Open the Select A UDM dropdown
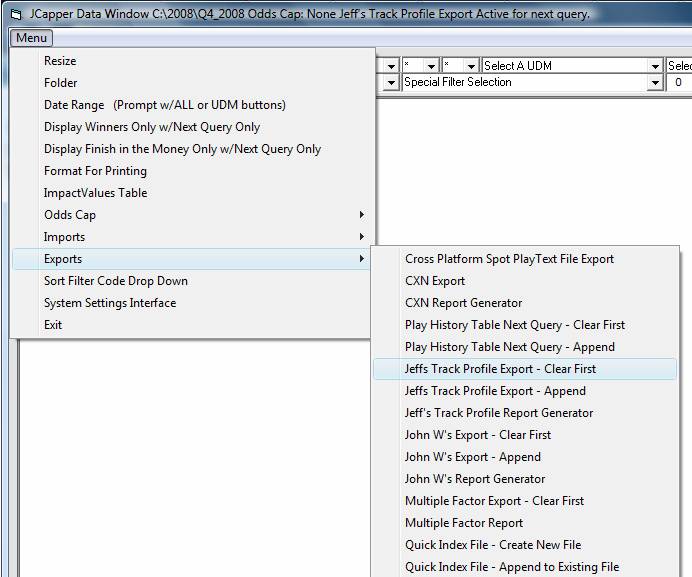 (x=570, y=66)
